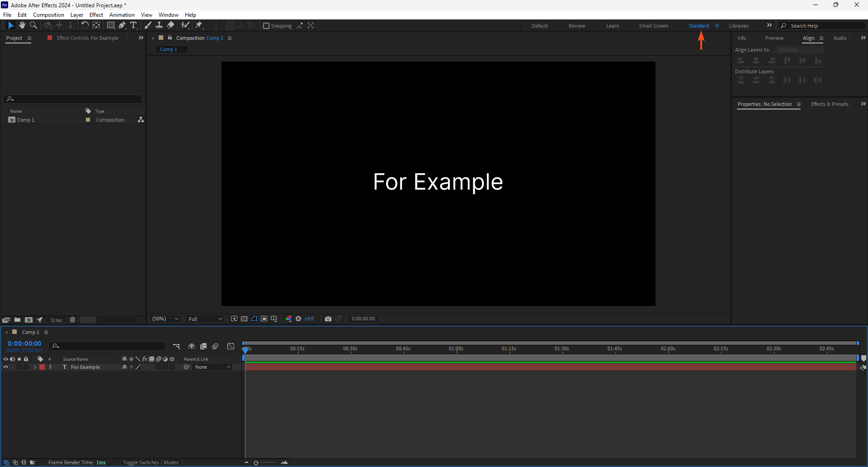
Task: Select the Eraser tool
Action: 170,25
